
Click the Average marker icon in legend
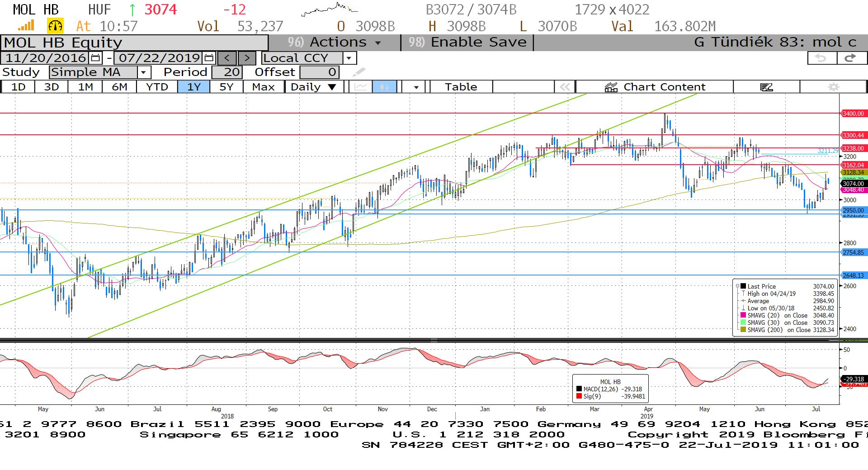tap(743, 301)
